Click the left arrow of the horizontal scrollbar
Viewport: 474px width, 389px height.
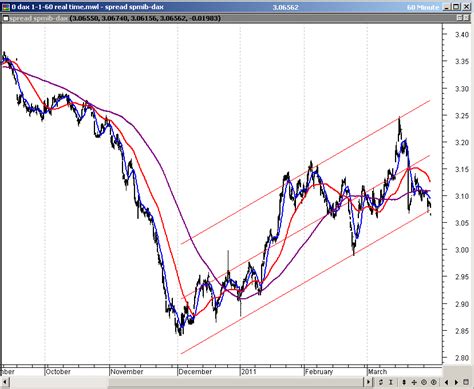point(4,382)
